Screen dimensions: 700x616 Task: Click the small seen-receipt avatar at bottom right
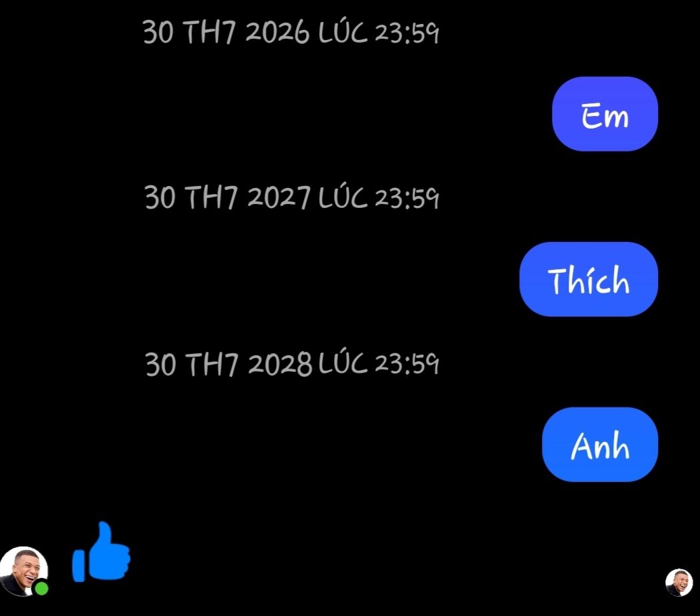point(679,582)
